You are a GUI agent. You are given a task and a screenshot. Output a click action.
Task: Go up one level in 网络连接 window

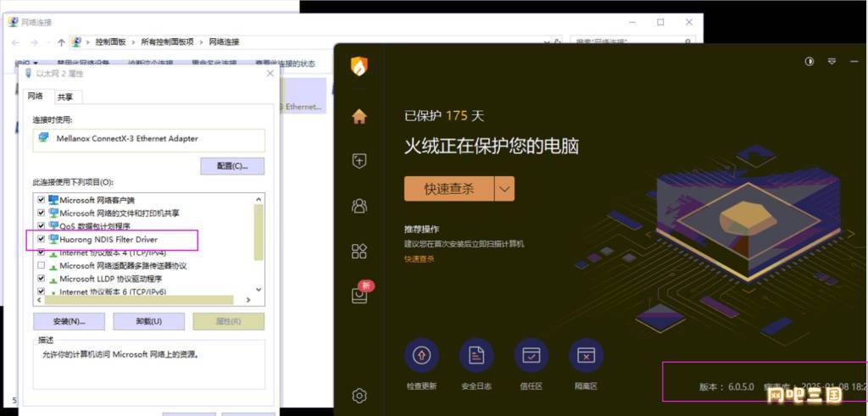[61, 42]
